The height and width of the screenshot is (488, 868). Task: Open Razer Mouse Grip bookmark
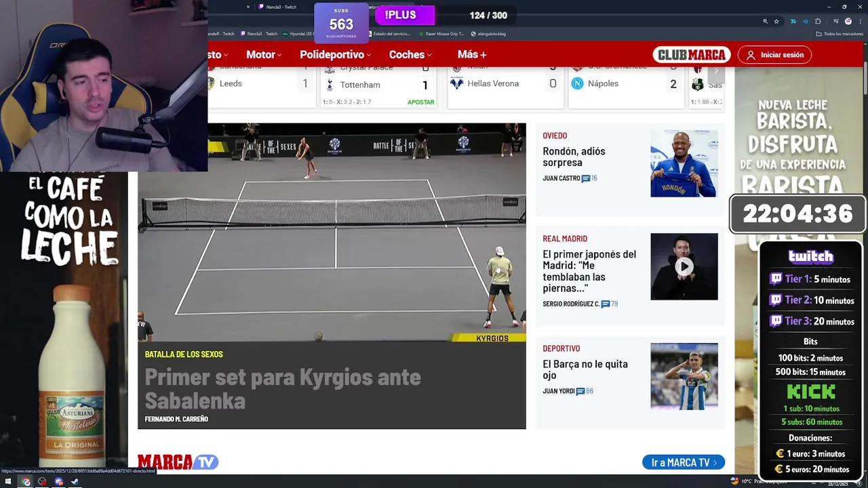[441, 33]
